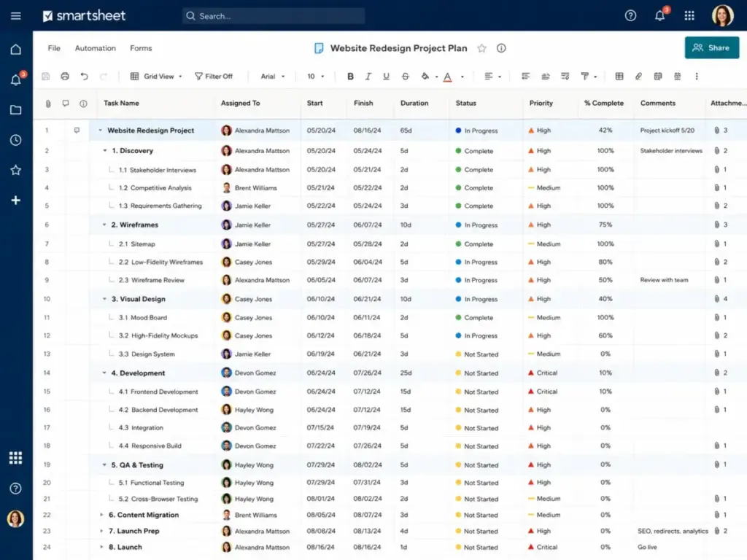This screenshot has height=560, width=747.
Task: Favorite the sheet with the star icon
Action: [481, 48]
